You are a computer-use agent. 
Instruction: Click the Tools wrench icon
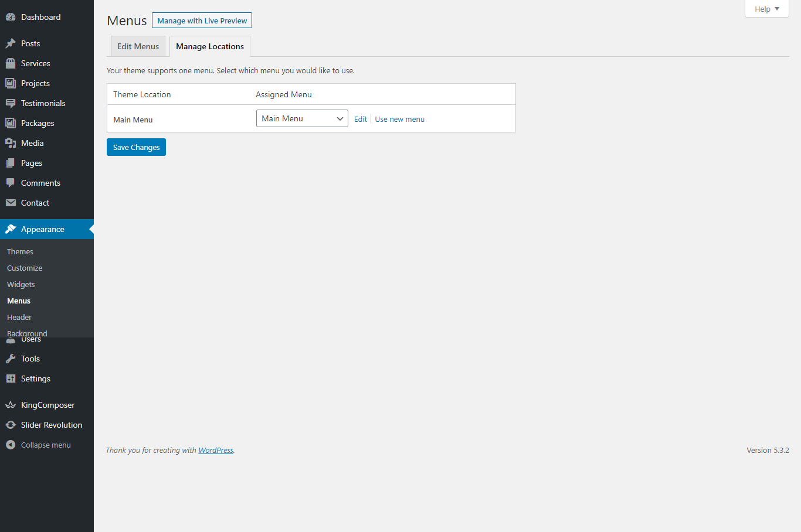pos(11,359)
